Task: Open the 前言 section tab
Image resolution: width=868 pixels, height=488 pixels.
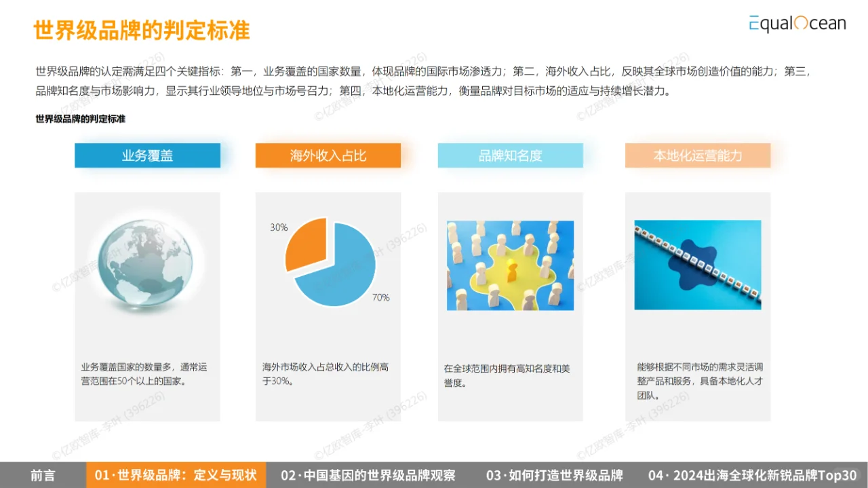Action: (43, 475)
